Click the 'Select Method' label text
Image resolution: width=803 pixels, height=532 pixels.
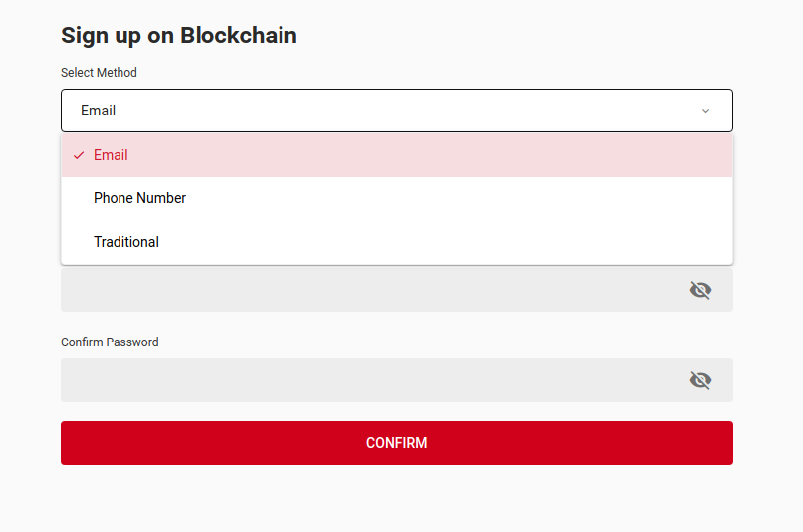click(x=99, y=73)
